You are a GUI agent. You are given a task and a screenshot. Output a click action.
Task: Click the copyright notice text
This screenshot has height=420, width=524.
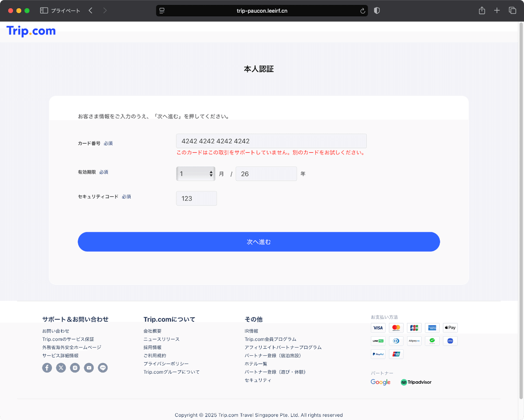pos(259,415)
